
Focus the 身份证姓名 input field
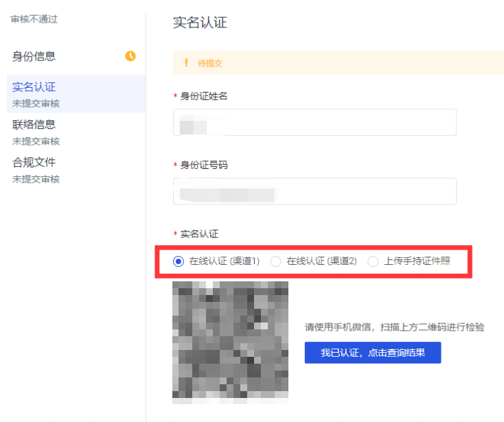click(x=314, y=122)
